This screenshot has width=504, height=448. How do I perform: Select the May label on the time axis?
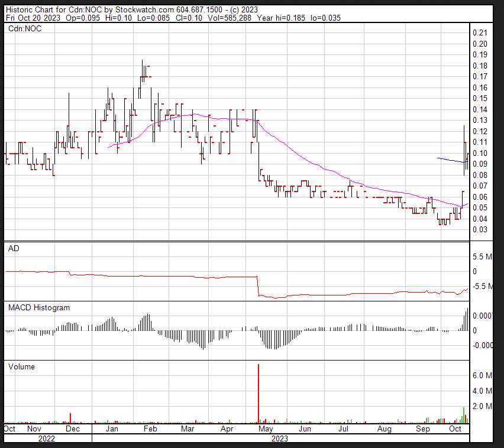click(266, 428)
